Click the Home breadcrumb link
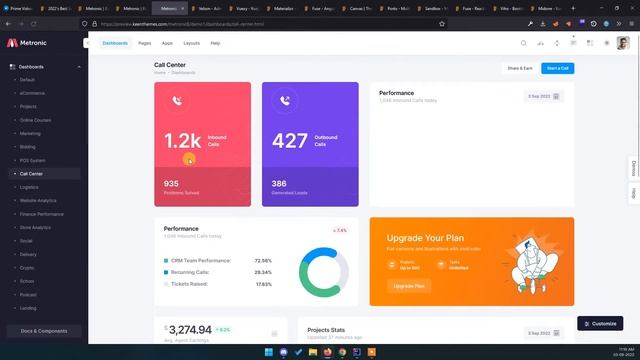This screenshot has height=360, width=640. click(160, 73)
